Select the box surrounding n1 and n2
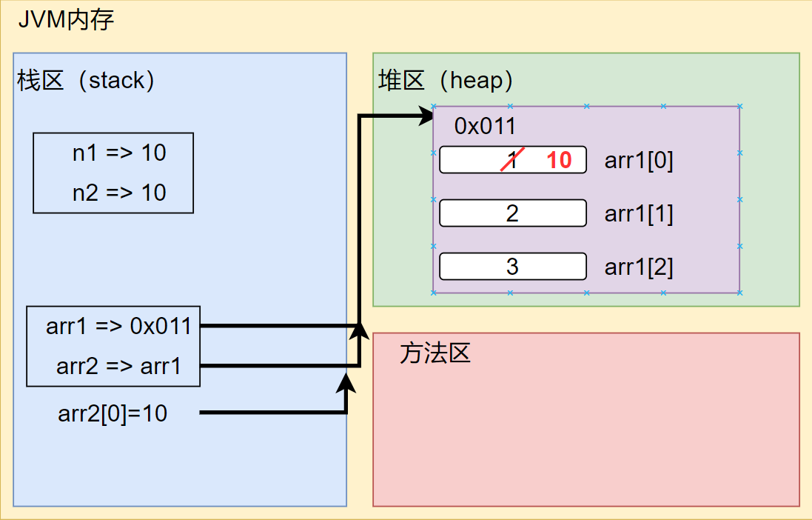Screen dimensions: 812x520 [x=113, y=173]
